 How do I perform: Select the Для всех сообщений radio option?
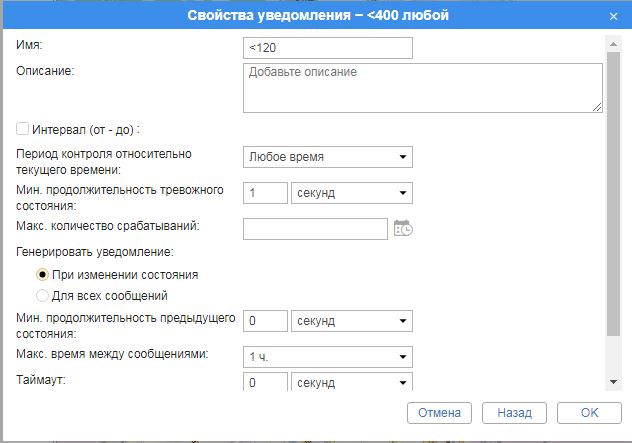[42, 295]
